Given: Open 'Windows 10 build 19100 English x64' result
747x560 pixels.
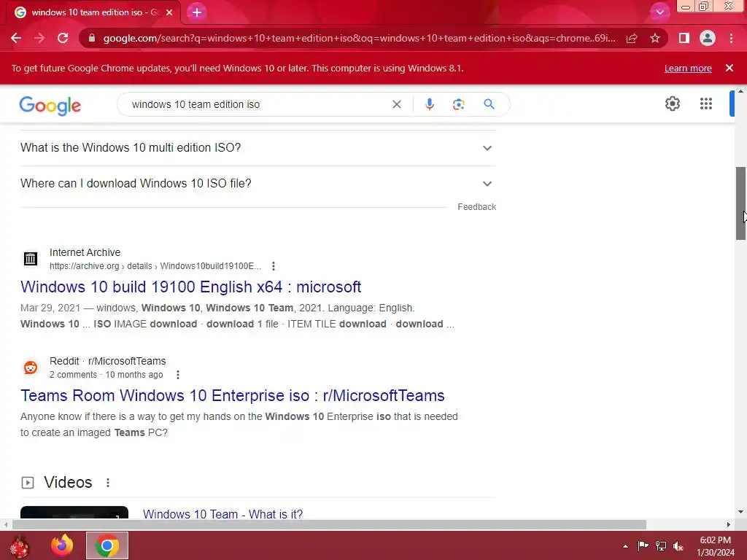Looking at the screenshot, I should (x=190, y=287).
